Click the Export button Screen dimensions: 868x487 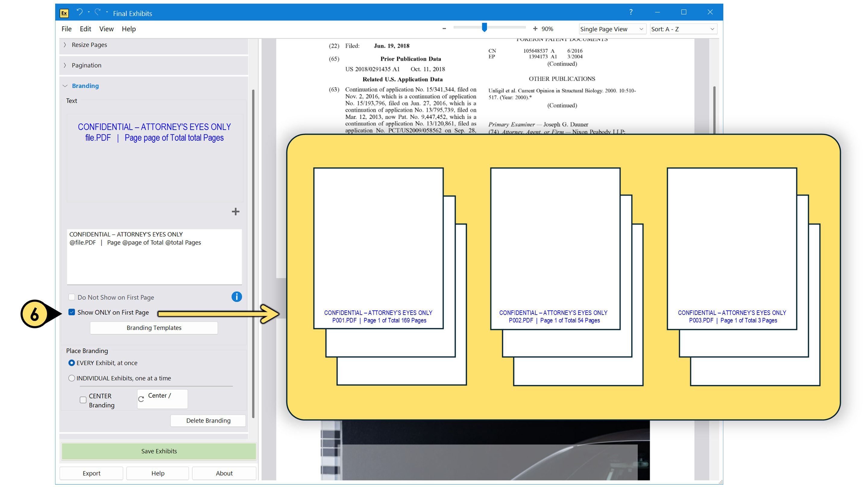(91, 473)
